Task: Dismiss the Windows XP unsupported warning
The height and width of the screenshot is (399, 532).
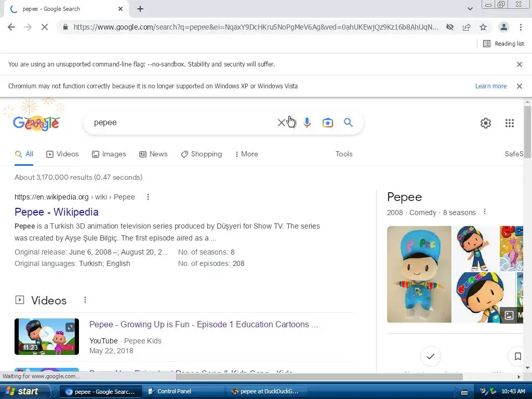Action: (519, 86)
